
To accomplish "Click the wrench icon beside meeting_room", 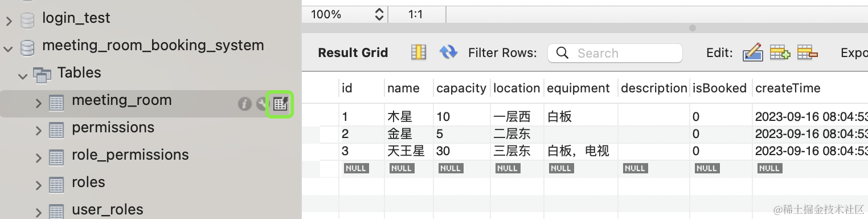I will pos(261,104).
